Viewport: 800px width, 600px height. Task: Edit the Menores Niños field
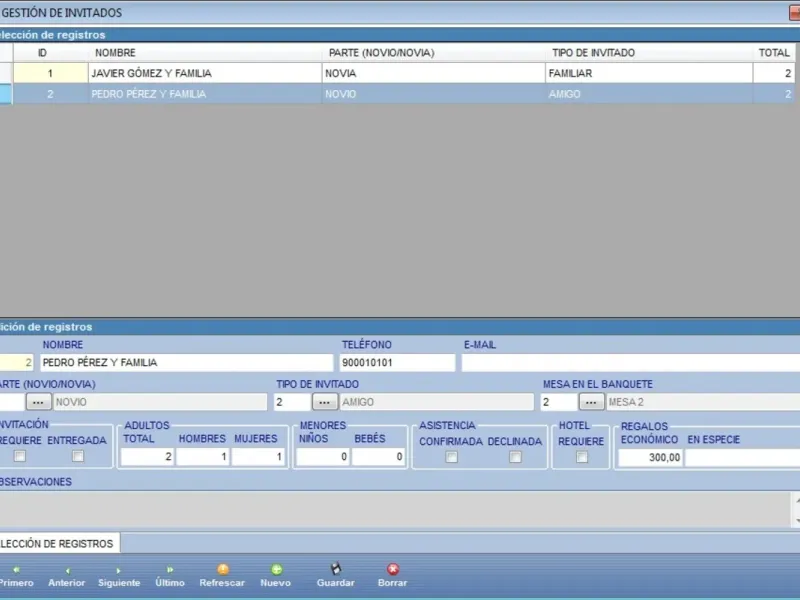[x=323, y=457]
